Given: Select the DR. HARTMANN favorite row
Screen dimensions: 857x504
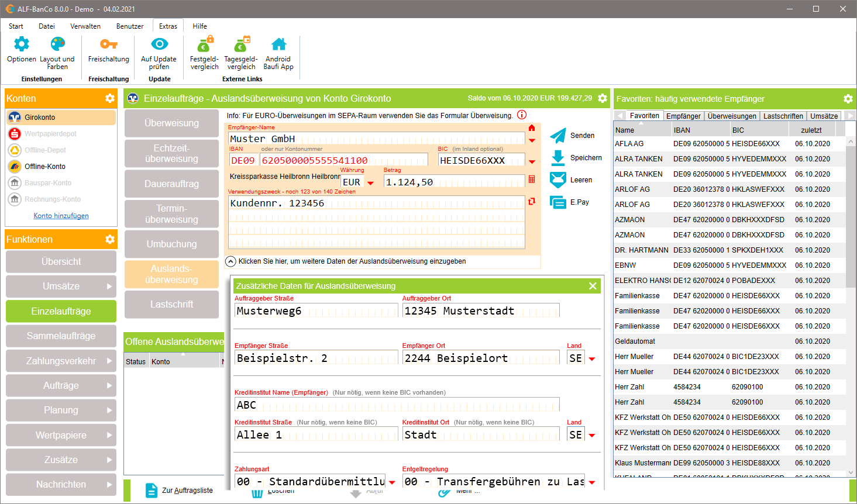Looking at the screenshot, I should tap(729, 250).
